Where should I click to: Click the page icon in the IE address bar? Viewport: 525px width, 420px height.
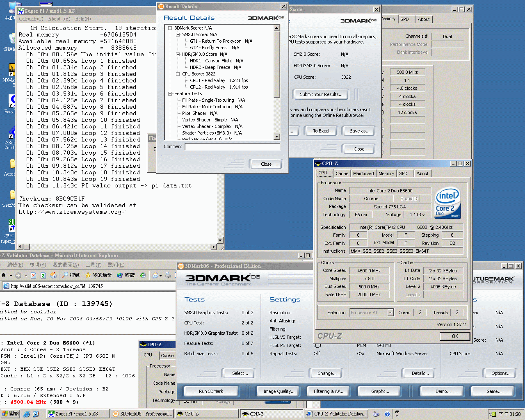[x=6, y=286]
